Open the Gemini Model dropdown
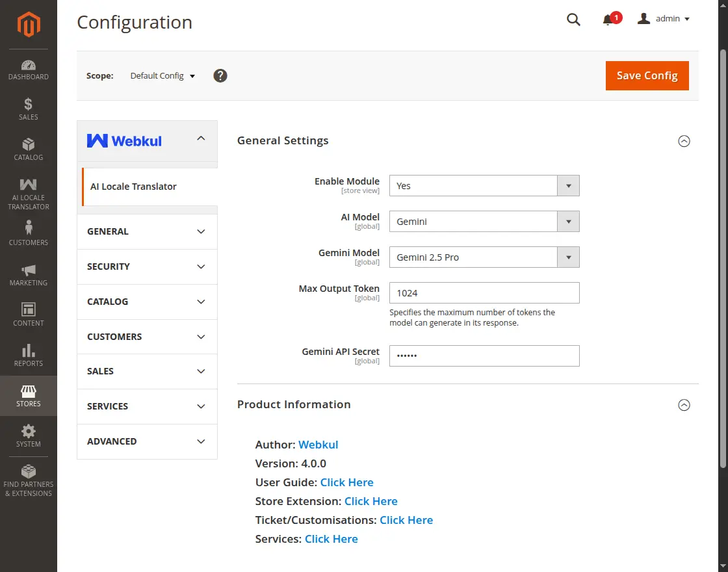The image size is (728, 572). (484, 257)
